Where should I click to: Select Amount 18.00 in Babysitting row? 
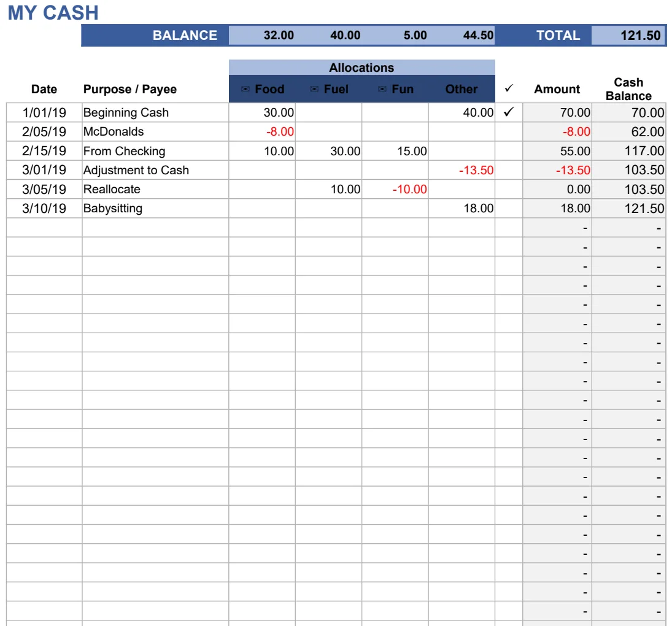click(x=557, y=208)
